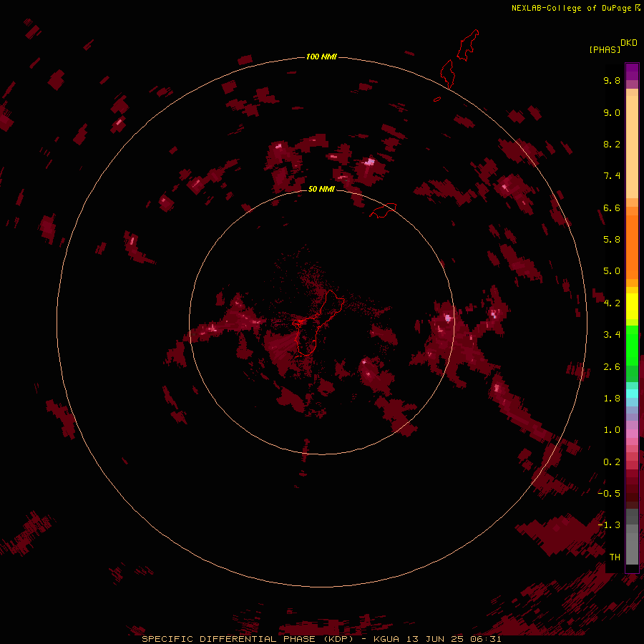
Task: Click the 6.6 value on the color scale
Action: click(612, 208)
